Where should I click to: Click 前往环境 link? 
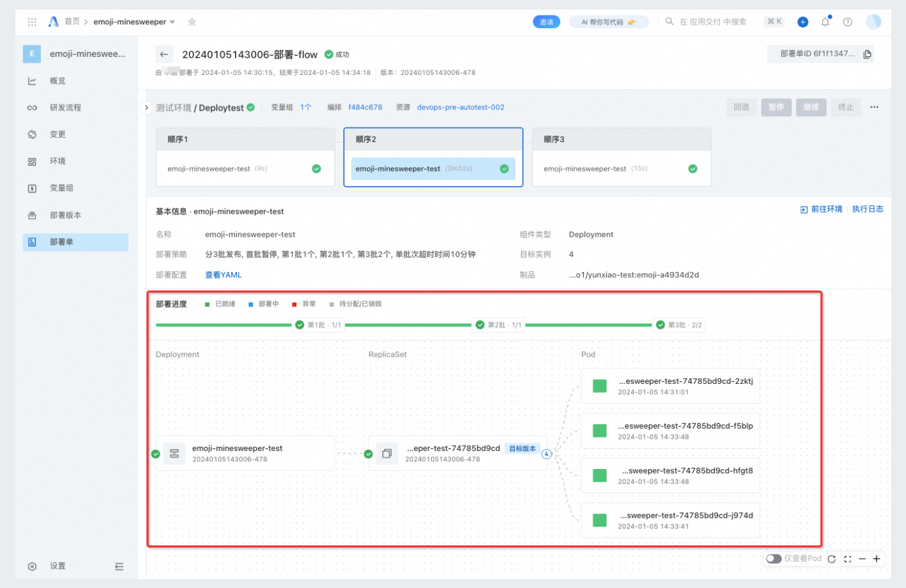tap(821, 209)
